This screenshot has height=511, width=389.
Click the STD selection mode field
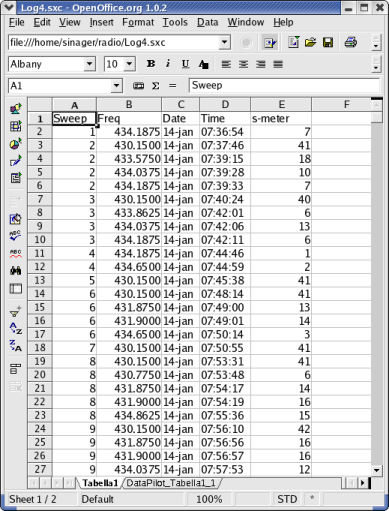tap(287, 499)
